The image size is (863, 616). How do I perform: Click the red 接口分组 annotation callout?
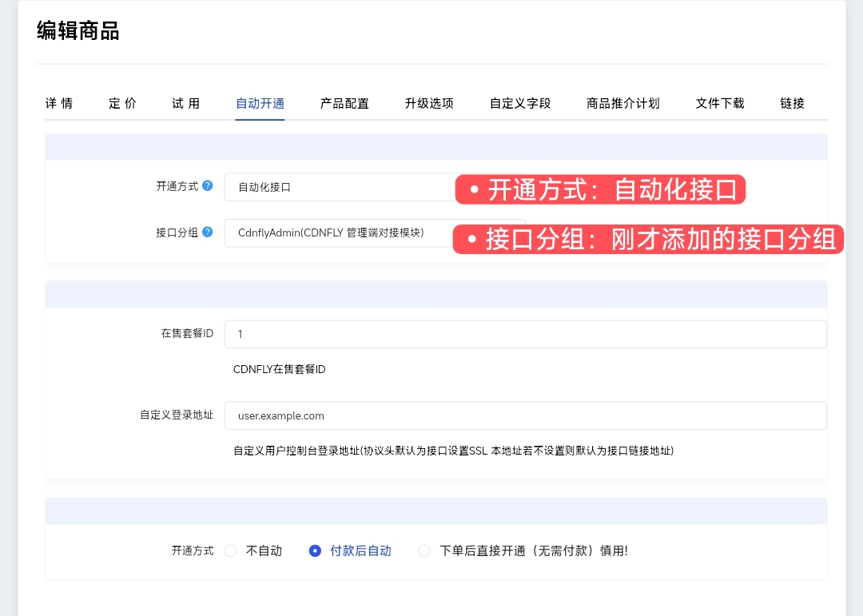[647, 239]
